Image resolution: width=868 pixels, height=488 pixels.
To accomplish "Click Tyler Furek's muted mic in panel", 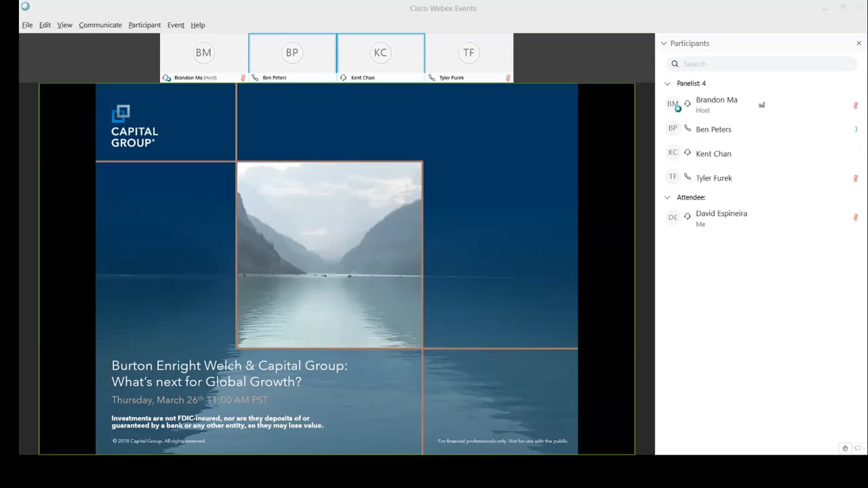I will (x=855, y=178).
